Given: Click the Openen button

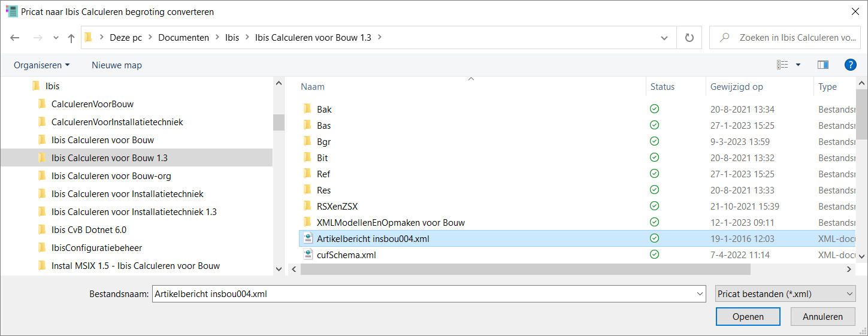Looking at the screenshot, I should coord(748,317).
